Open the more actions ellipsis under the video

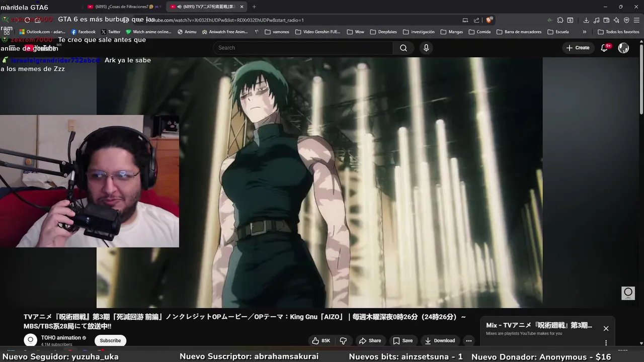point(469,340)
